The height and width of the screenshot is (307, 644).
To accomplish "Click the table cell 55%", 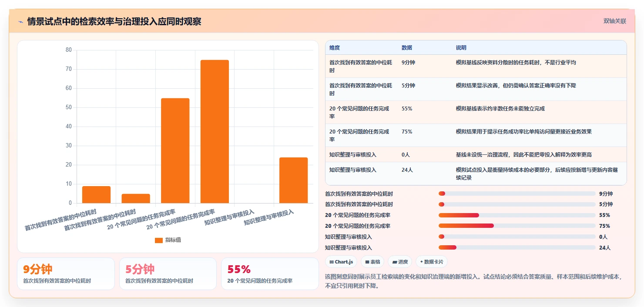I will tap(407, 109).
